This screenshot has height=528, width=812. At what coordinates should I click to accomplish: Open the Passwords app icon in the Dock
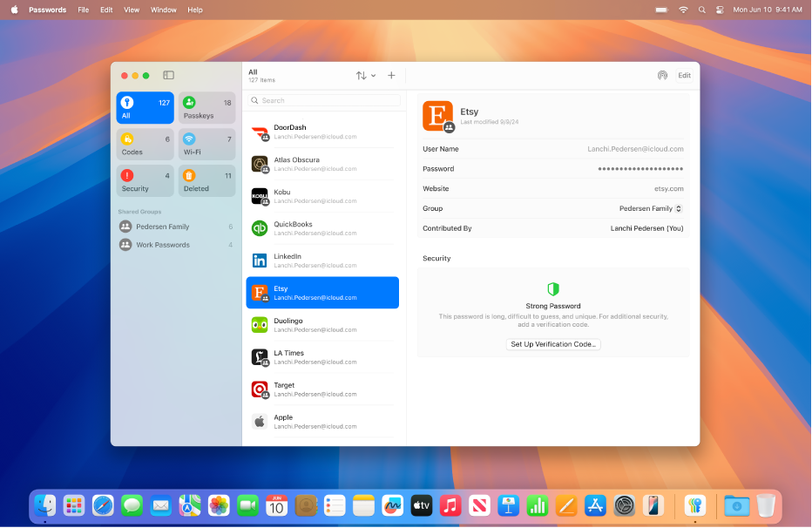694,505
